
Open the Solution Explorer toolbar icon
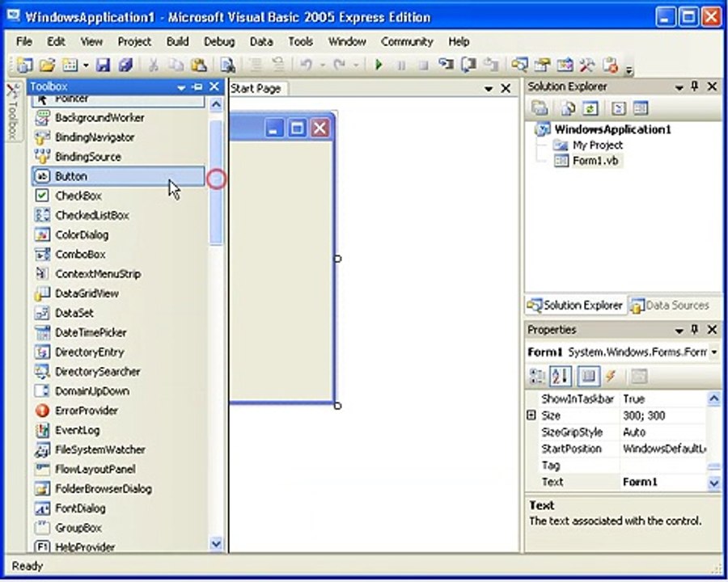[519, 65]
